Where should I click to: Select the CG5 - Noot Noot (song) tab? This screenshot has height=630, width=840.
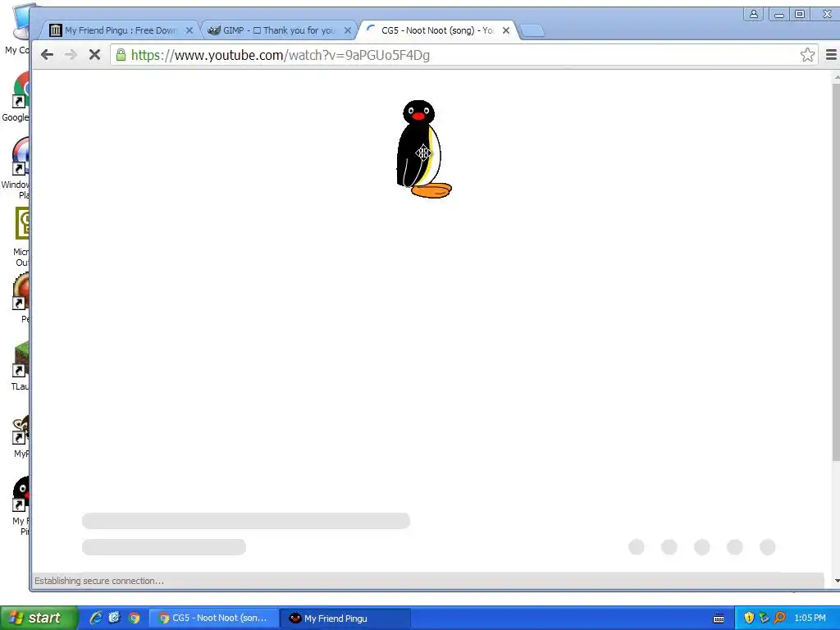(436, 30)
